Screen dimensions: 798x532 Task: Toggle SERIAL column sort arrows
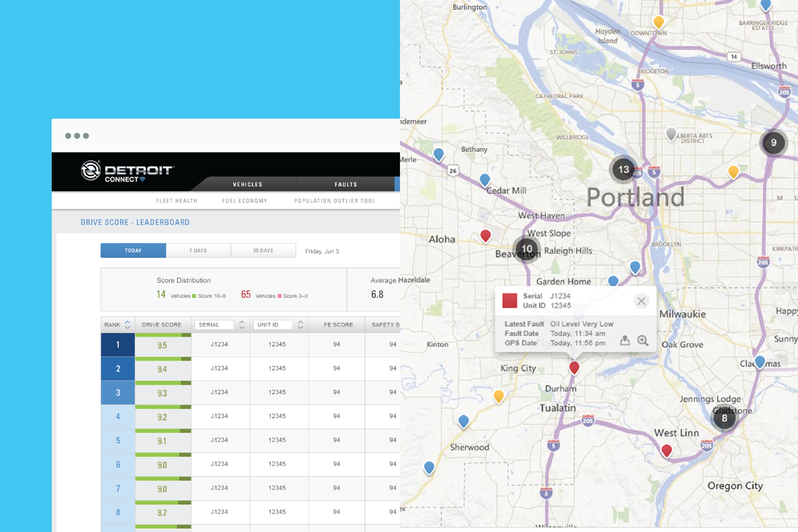pos(242,325)
